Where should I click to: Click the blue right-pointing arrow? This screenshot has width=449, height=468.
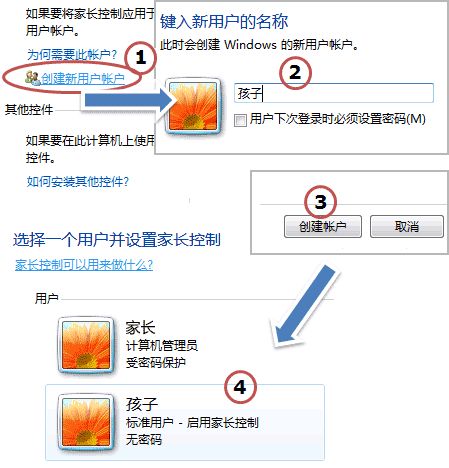(x=129, y=100)
